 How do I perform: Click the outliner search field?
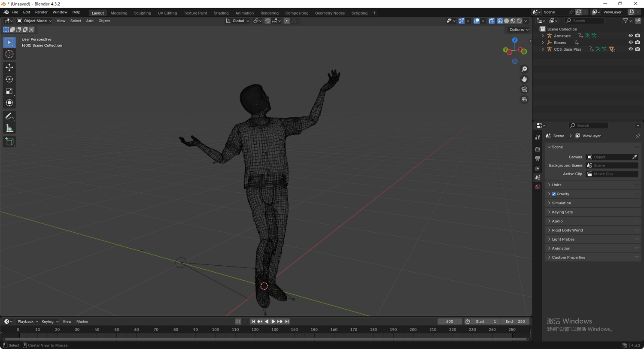click(x=584, y=21)
